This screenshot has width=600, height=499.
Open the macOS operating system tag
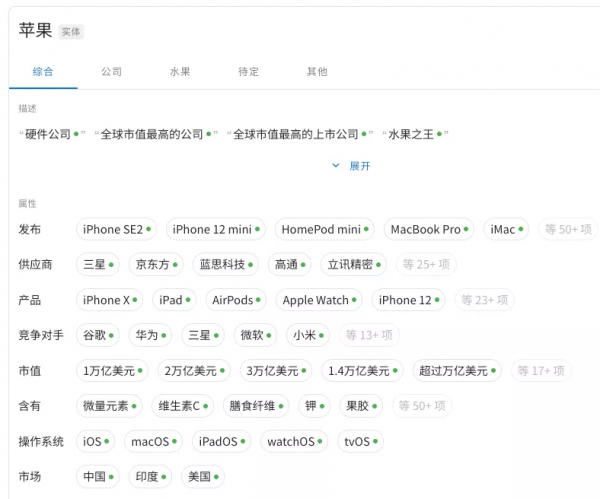point(153,441)
